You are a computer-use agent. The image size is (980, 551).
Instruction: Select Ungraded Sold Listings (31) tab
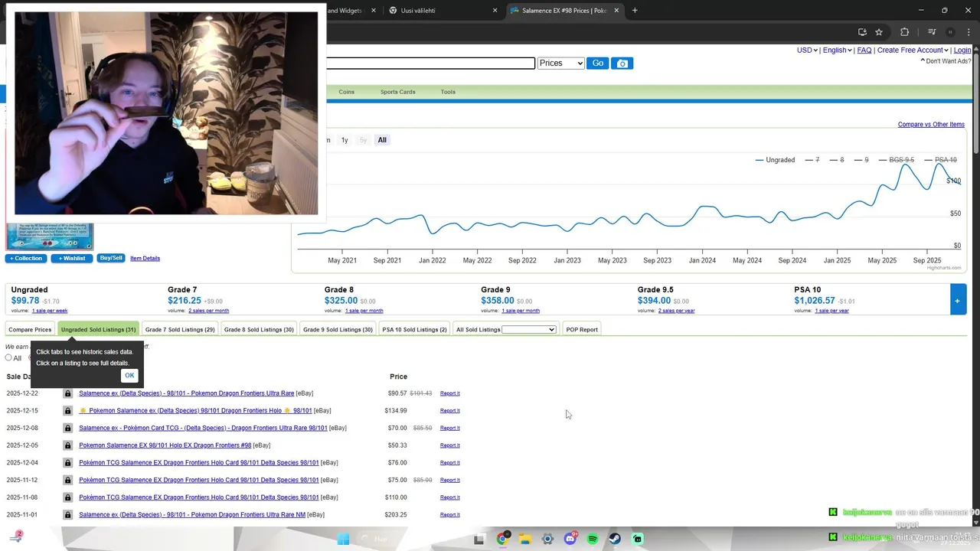point(98,330)
